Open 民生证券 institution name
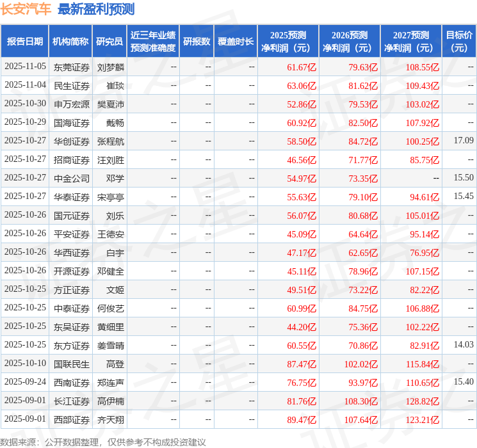477x448 pixels. (x=72, y=86)
